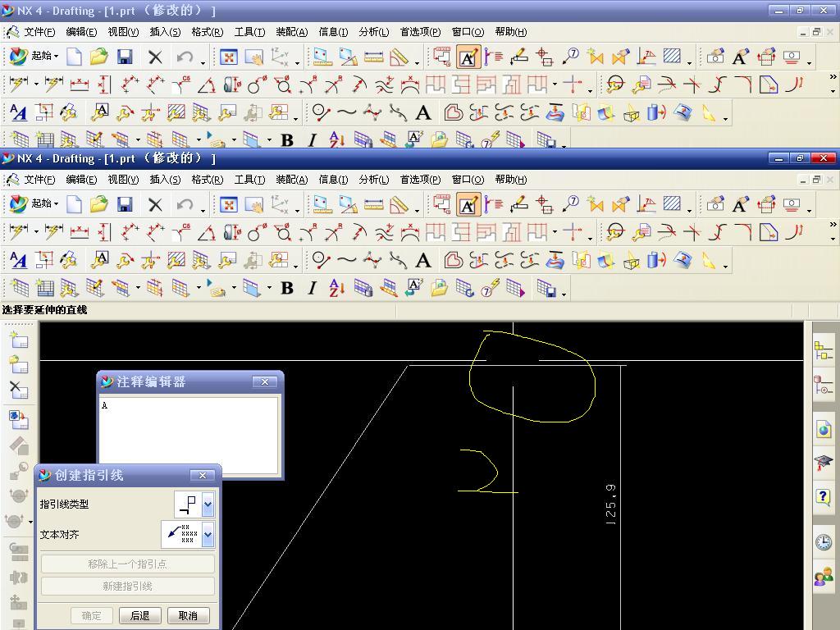
Task: Open 编辑(E) menu in lower NX window
Action: pos(81,180)
